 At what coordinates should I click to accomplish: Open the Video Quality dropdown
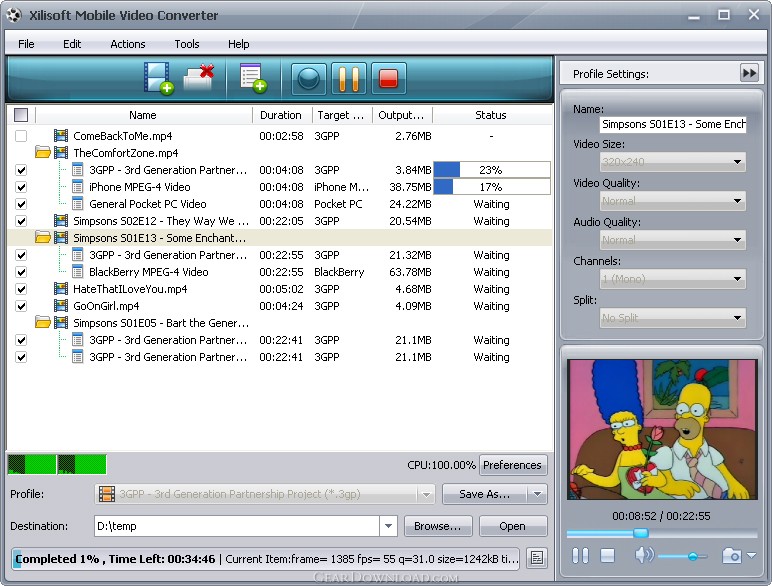(x=673, y=200)
